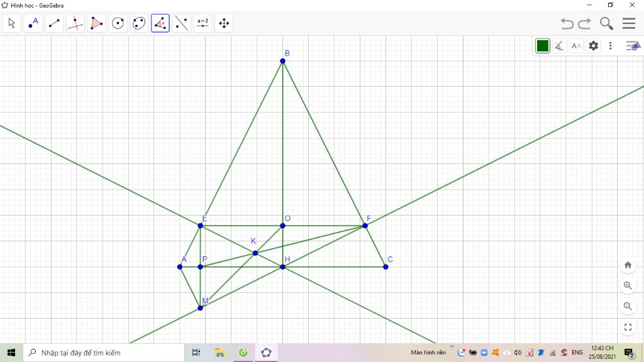Screen dimensions: 644x362
Task: Open the Zalo tray icon
Action: click(462, 353)
